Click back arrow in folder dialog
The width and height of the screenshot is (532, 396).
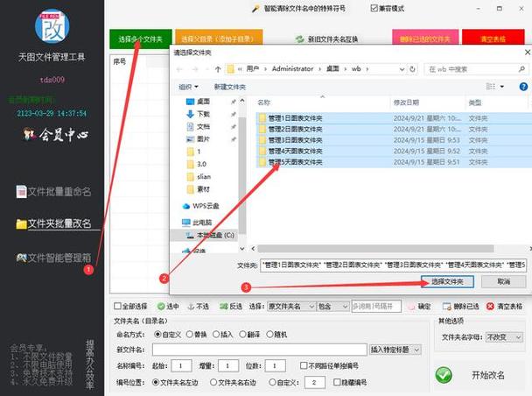coord(179,69)
